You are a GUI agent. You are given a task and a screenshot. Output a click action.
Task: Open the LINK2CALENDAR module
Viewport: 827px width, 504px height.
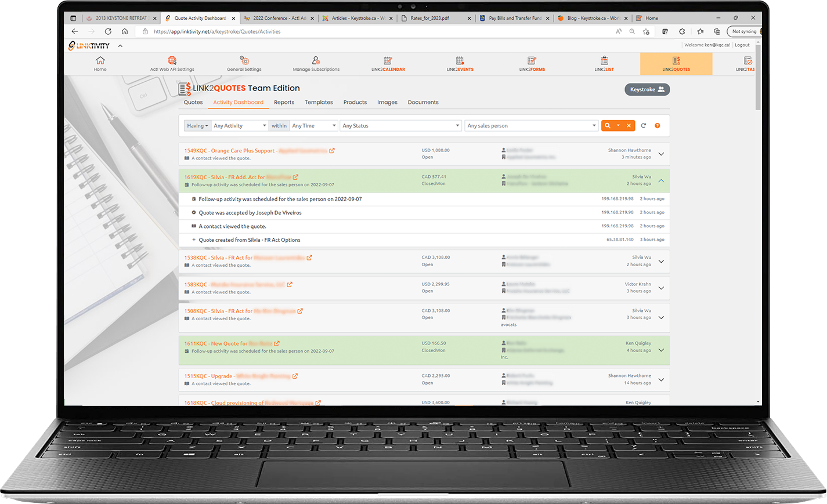[388, 64]
